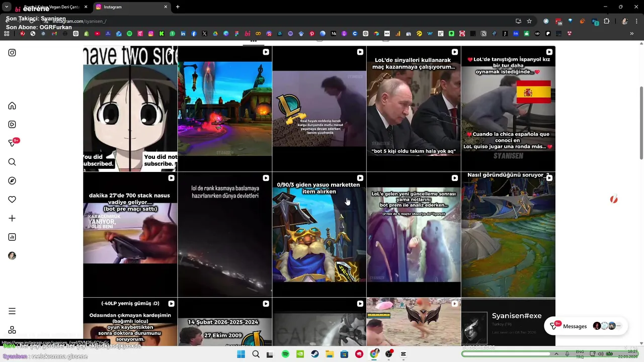Image resolution: width=644 pixels, height=362 pixels.
Task: Open a new browser tab
Action: (x=178, y=7)
